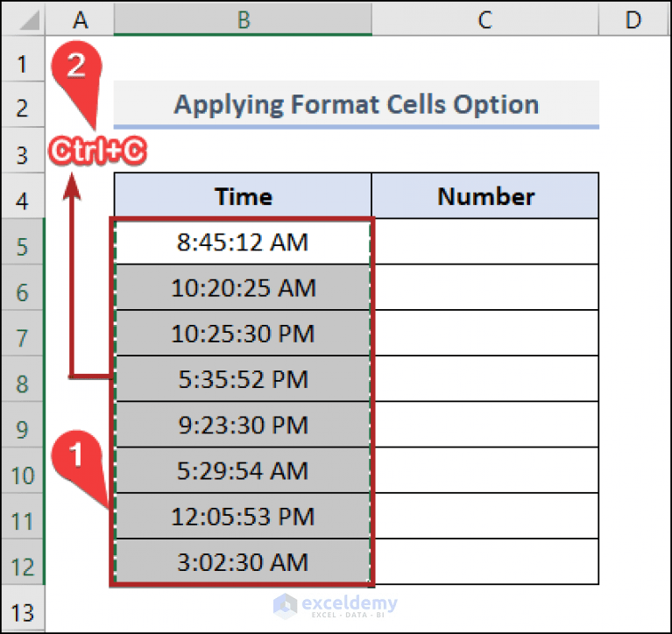
Task: Select column D header
Action: pyautogui.click(x=634, y=19)
